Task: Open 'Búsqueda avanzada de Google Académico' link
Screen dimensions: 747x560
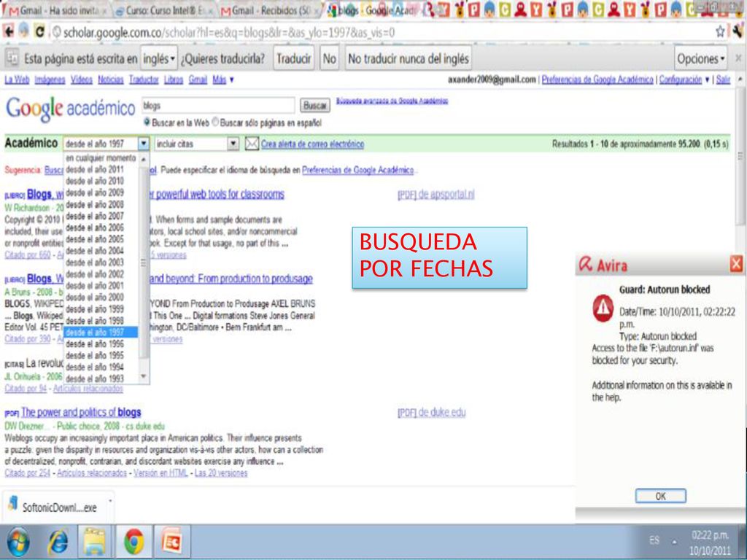Action: pyautogui.click(x=392, y=101)
